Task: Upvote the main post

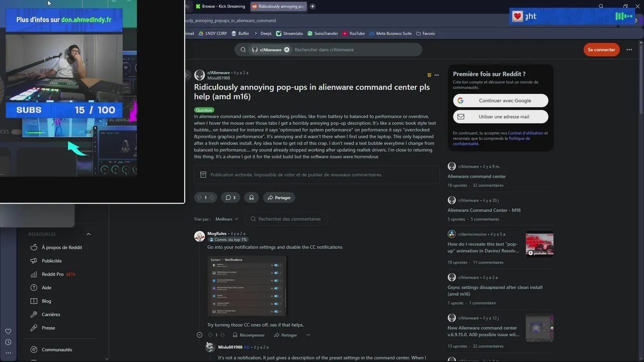Action: [x=199, y=198]
